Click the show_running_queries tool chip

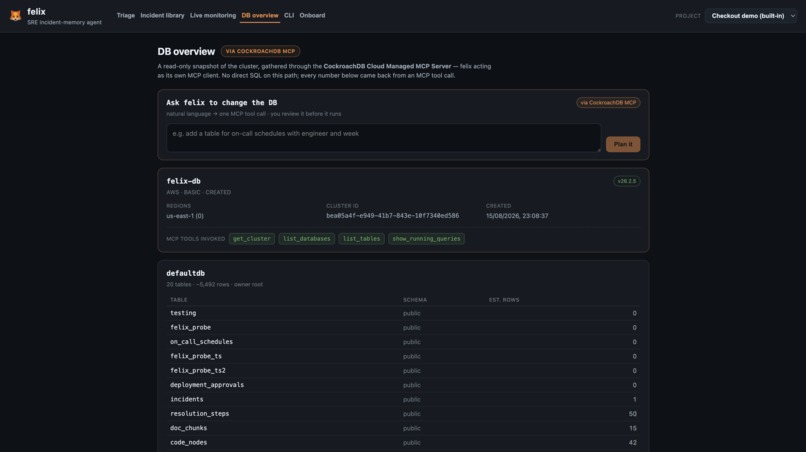pos(426,239)
